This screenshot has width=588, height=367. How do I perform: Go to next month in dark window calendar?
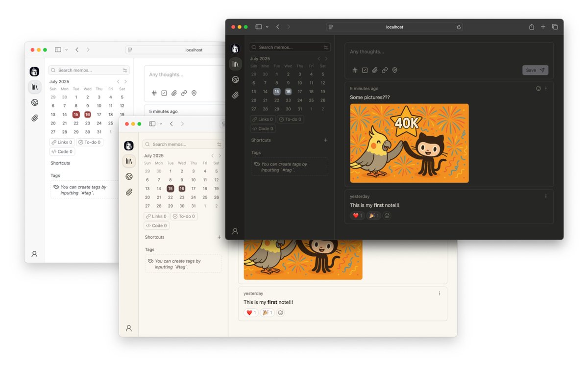326,59
